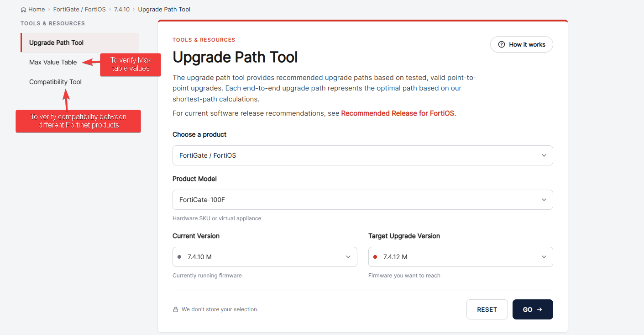
Task: Click the Firmware you want to reach hint
Action: tap(404, 276)
